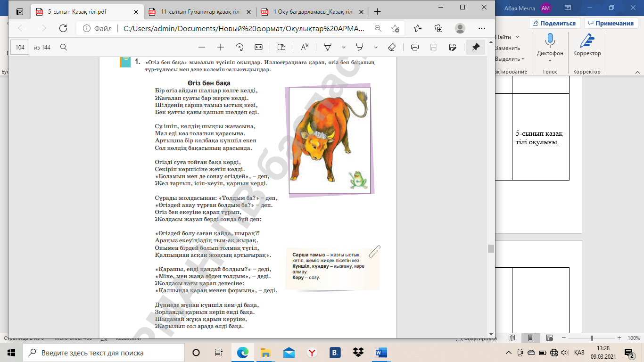Screen dimensions: 644x362
Task: Switch to the 1 Оқу бағдарламасы_Қазақ тілі tab
Action: [312, 12]
